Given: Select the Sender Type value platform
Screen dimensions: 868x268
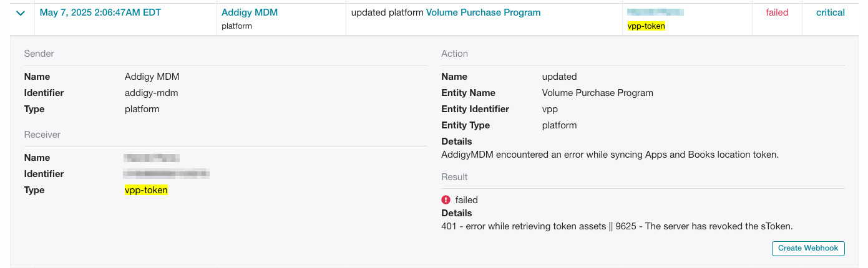Looking at the screenshot, I should tap(142, 109).
